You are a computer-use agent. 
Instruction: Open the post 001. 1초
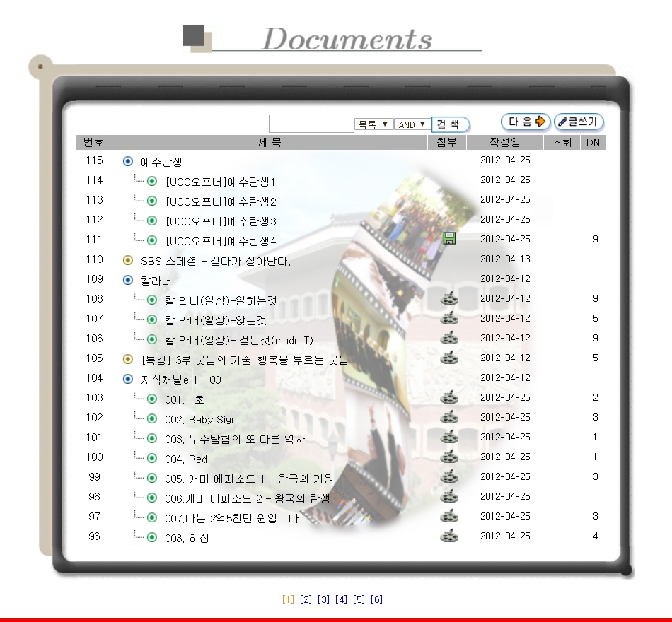(185, 399)
